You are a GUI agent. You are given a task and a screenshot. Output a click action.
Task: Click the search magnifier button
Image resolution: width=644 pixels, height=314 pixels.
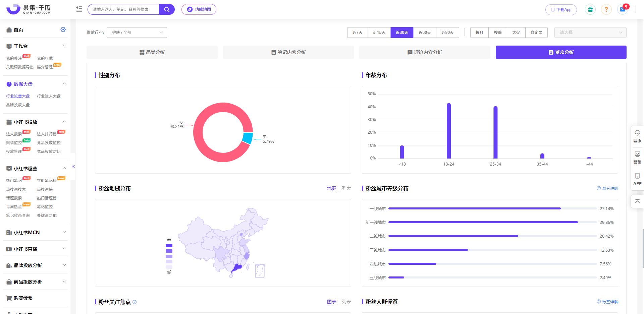tap(167, 9)
